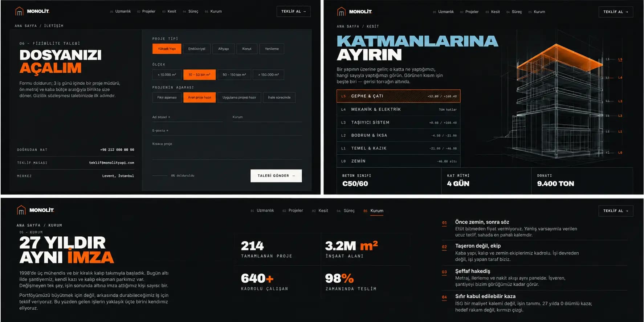Expand the L5 Cephe & Çatı layer row
Image resolution: width=644 pixels, height=322 pixels.
[398, 96]
